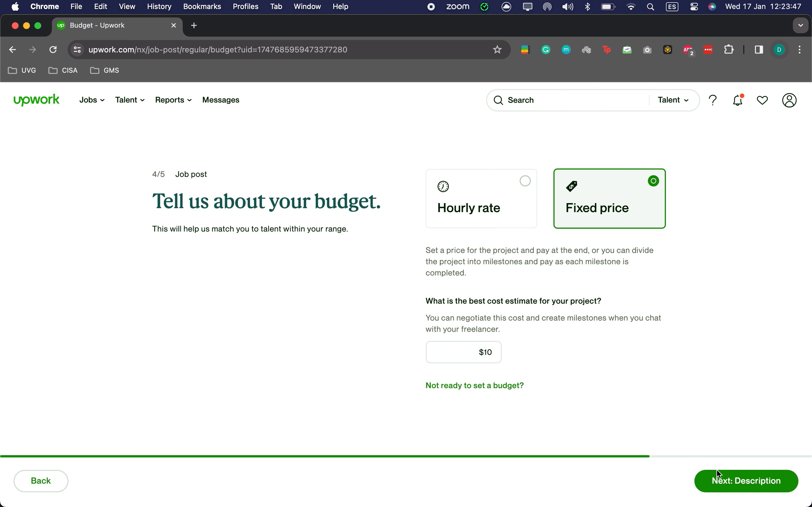Expand the Jobs dropdown menu
The width and height of the screenshot is (812, 507).
pyautogui.click(x=92, y=100)
